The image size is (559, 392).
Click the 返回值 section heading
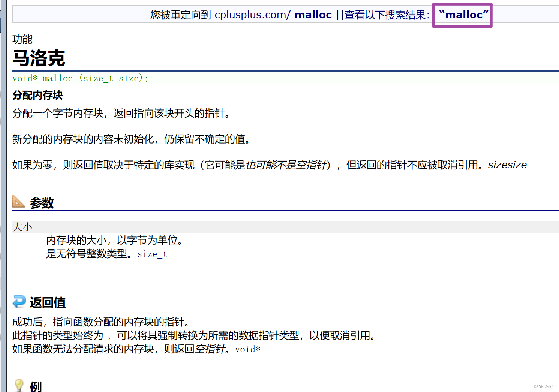click(48, 302)
